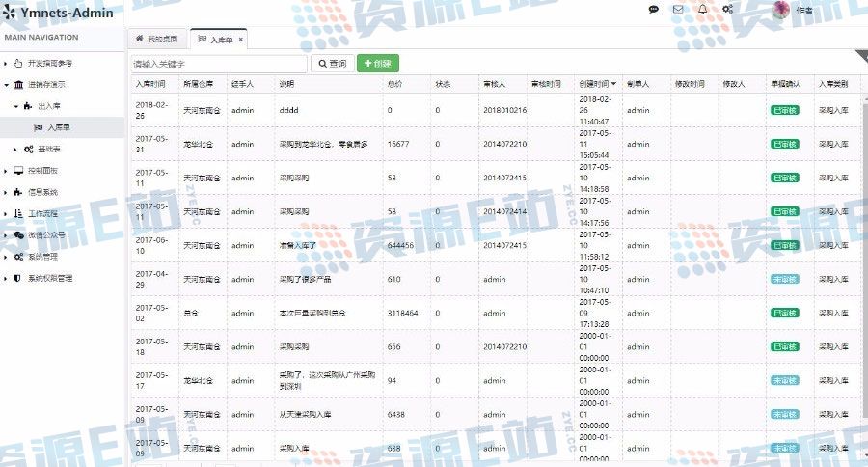Expand the 开发指南参考 menu
The width and height of the screenshot is (868, 467).
[48, 63]
